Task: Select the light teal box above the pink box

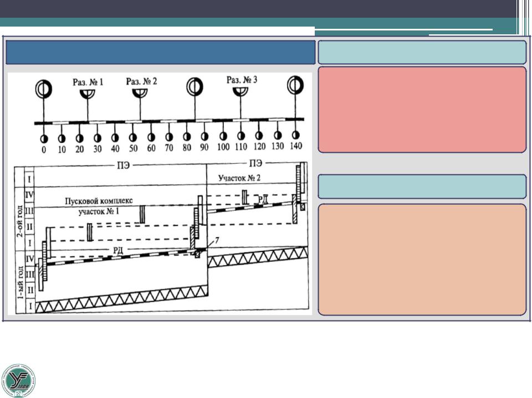Action: coord(422,52)
